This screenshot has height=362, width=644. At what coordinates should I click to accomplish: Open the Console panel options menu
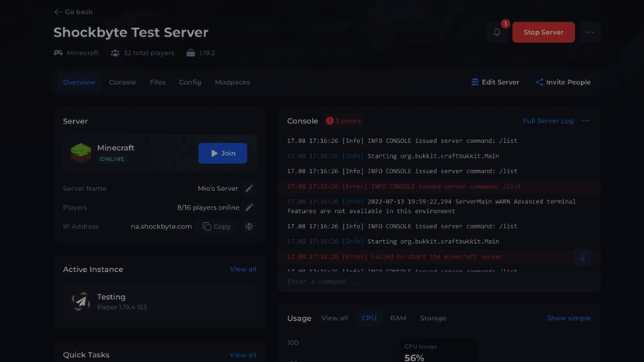[x=585, y=121]
